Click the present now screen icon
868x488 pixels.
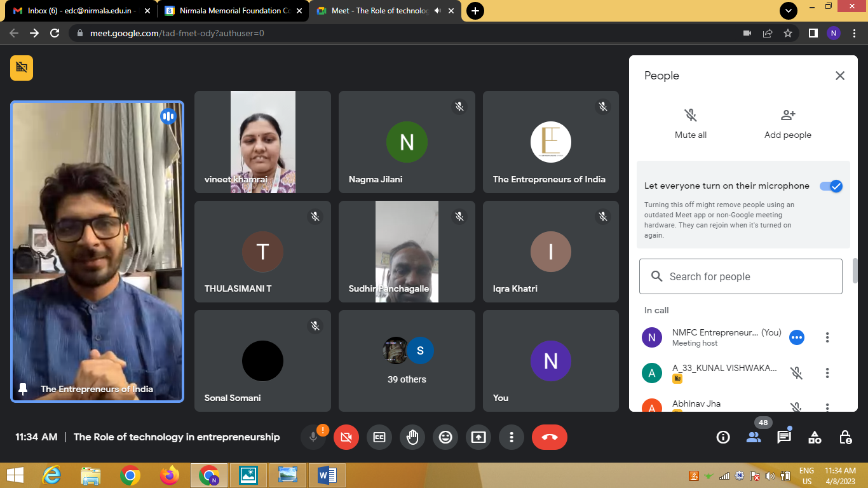pos(478,437)
